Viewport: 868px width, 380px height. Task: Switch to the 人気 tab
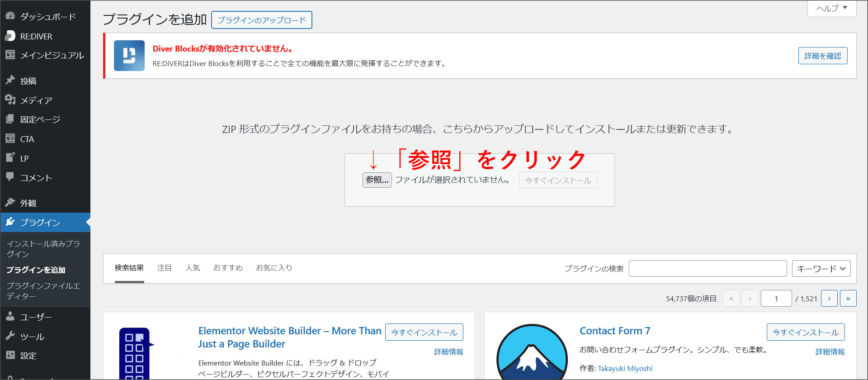pos(193,268)
